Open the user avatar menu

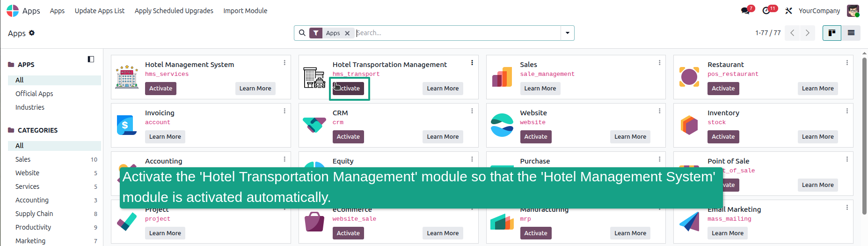click(x=853, y=11)
